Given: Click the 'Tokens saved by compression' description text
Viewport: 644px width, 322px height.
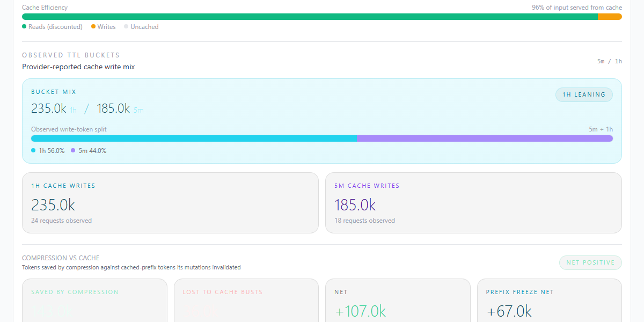Looking at the screenshot, I should [x=131, y=267].
